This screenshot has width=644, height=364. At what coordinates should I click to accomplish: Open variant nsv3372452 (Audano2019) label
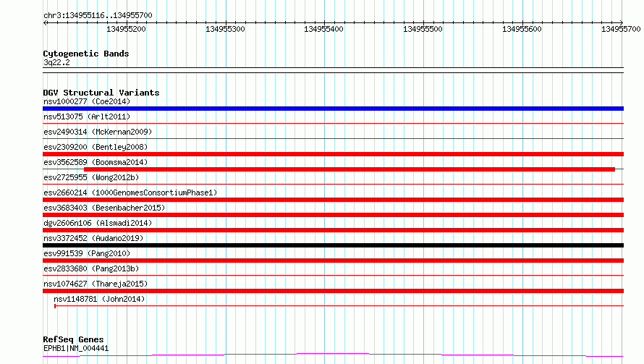93,238
